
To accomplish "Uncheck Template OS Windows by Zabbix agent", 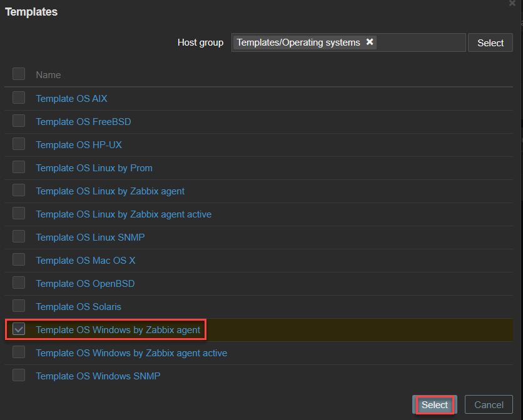I will [x=18, y=328].
